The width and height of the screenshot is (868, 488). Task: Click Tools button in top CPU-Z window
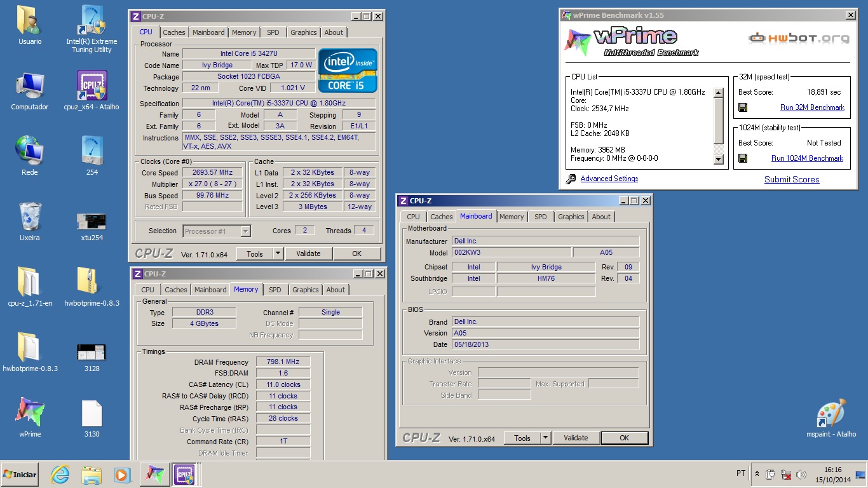click(255, 254)
